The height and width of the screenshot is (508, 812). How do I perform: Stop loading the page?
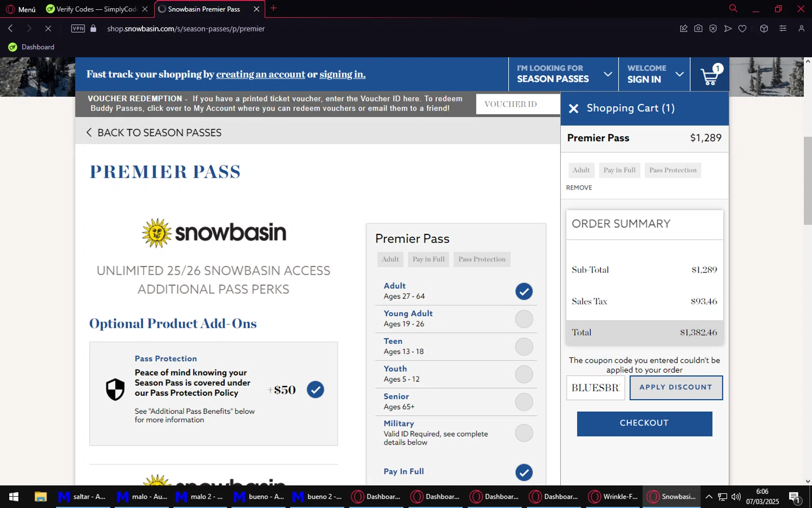[48, 29]
